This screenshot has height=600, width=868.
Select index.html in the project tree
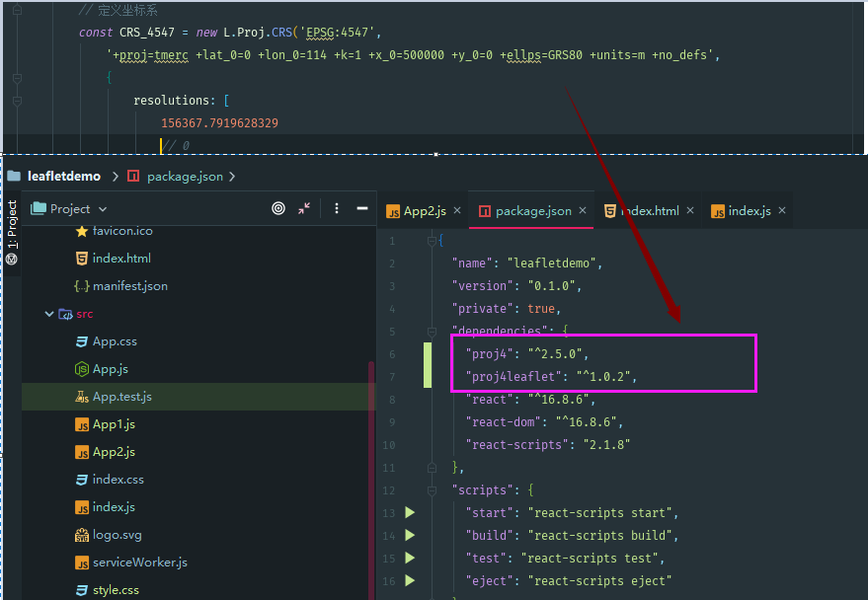coord(113,259)
